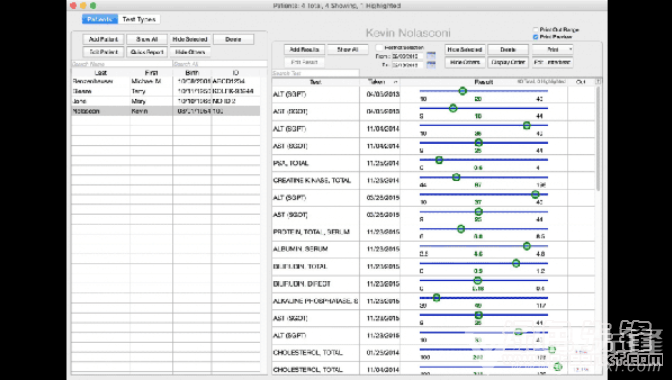The height and width of the screenshot is (380, 672).
Task: Click the Edit Patient button
Action: pyautogui.click(x=103, y=52)
